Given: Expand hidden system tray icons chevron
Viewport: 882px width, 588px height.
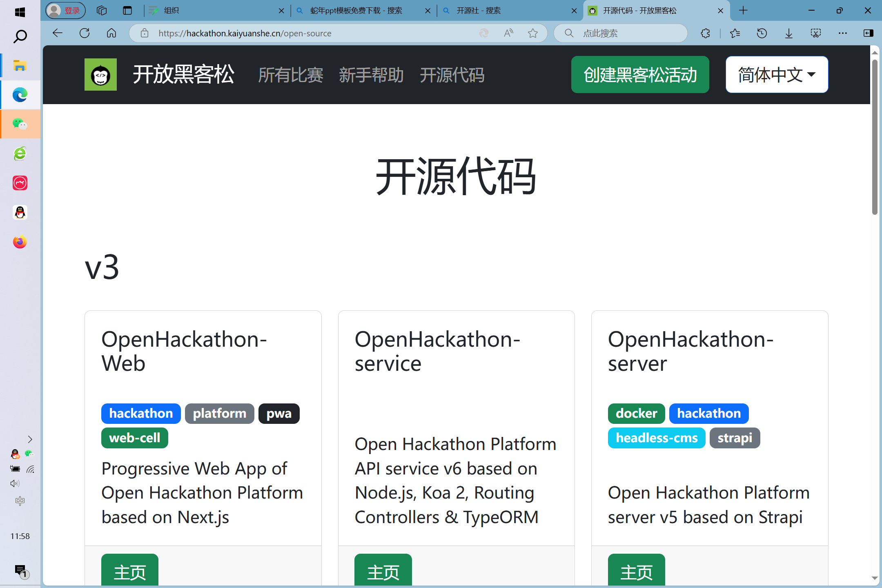Looking at the screenshot, I should [x=30, y=439].
